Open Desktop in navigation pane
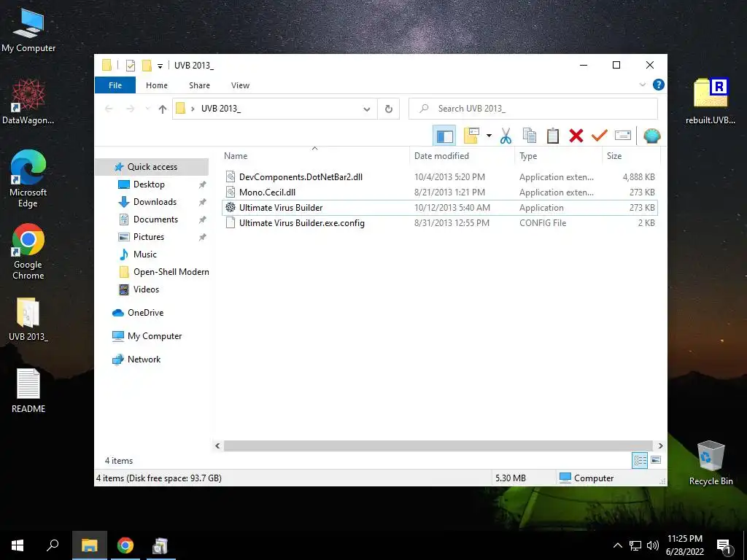Viewport: 747px width, 560px height. (x=149, y=184)
